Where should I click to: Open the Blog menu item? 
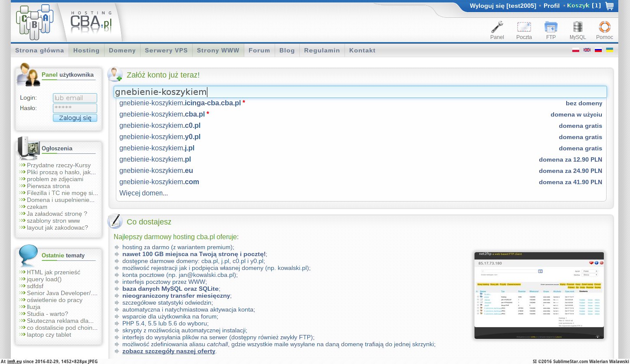point(287,50)
